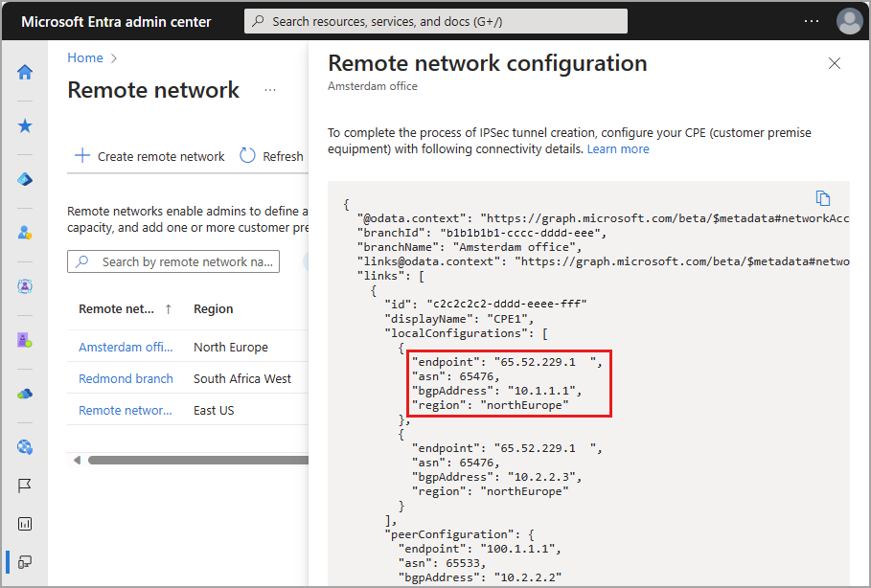This screenshot has width=871, height=588.
Task: Open the Learn more link
Action: [618, 149]
